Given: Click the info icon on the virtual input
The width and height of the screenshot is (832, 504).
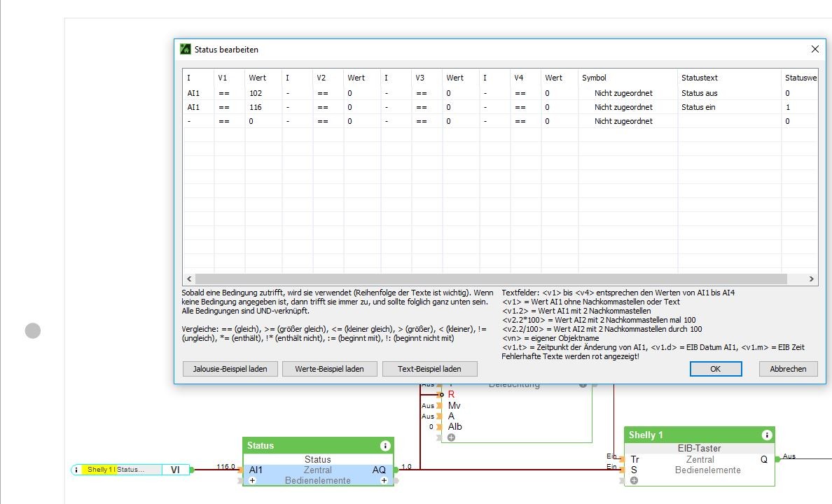Looking at the screenshot, I should 77,470.
